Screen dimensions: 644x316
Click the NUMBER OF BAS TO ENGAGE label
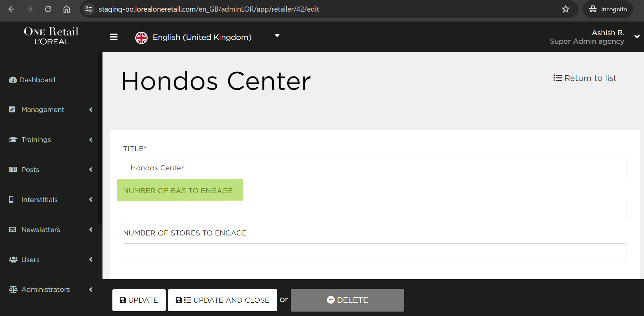click(x=178, y=191)
